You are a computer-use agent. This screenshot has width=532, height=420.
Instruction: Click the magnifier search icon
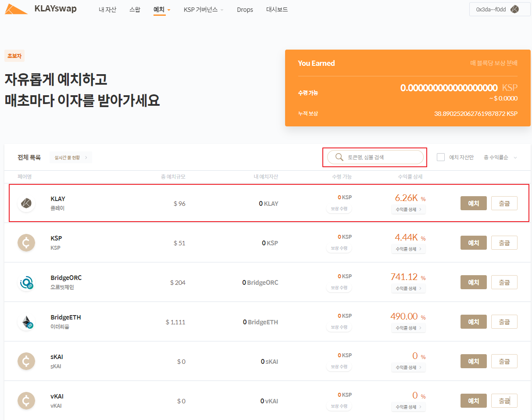(339, 157)
